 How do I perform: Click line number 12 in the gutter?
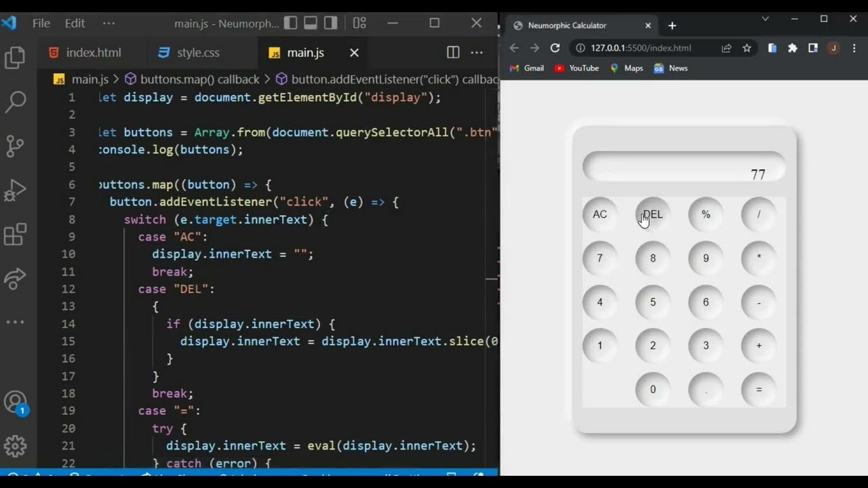pos(68,289)
